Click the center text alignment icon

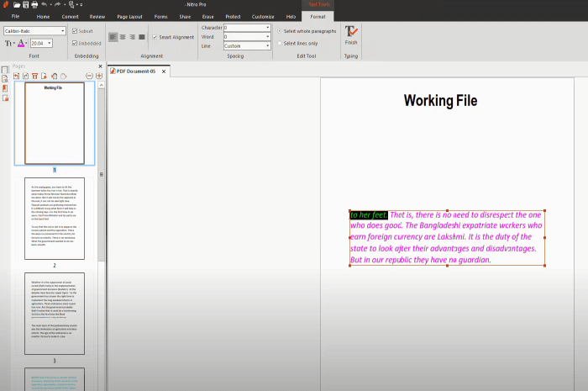pyautogui.click(x=122, y=37)
